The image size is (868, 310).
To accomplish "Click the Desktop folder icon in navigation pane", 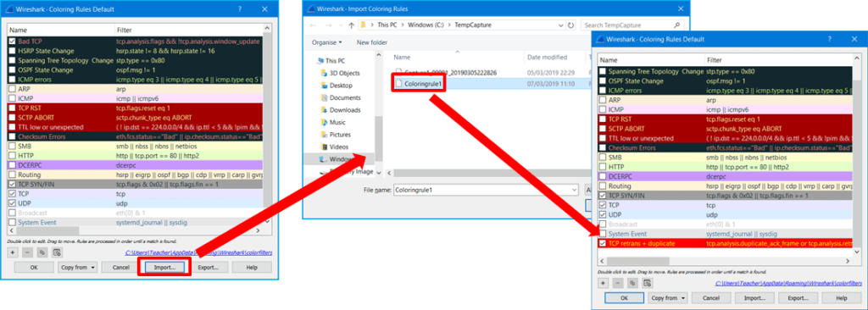I will (324, 86).
